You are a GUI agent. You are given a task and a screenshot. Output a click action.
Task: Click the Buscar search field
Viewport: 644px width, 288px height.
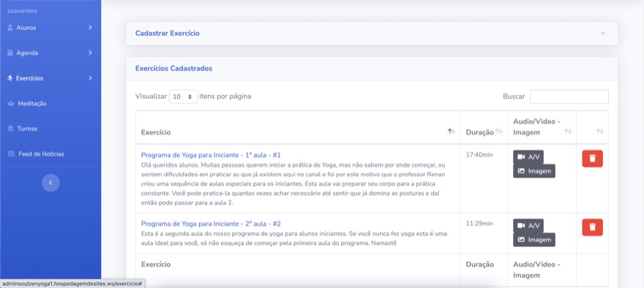569,97
